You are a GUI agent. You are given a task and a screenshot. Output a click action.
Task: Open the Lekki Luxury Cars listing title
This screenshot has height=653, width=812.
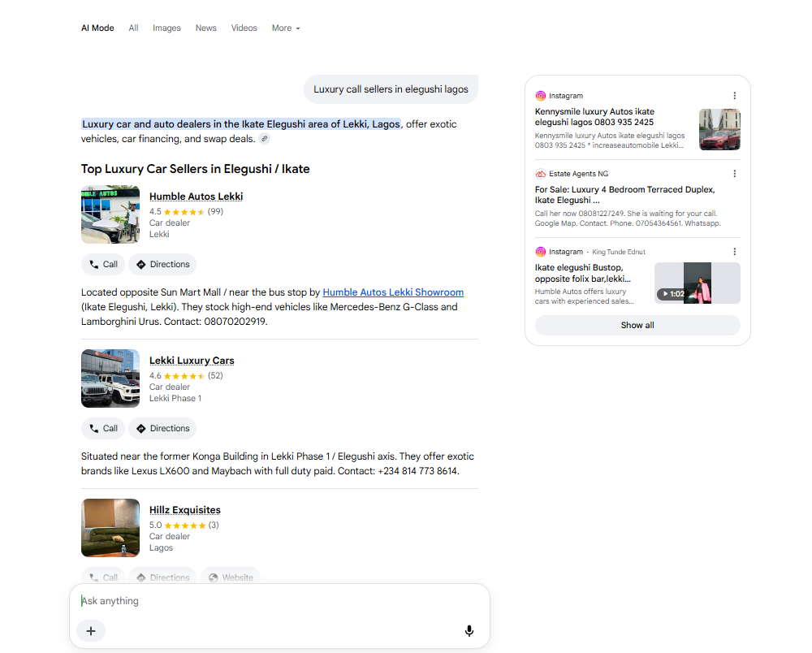(x=192, y=361)
